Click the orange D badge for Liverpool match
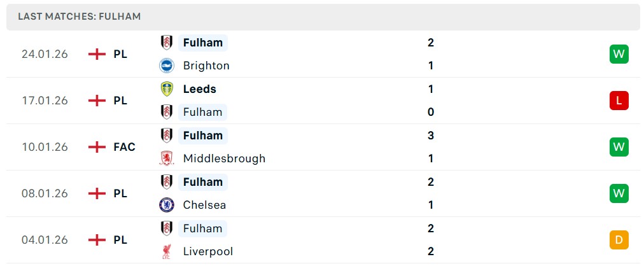 pyautogui.click(x=619, y=240)
